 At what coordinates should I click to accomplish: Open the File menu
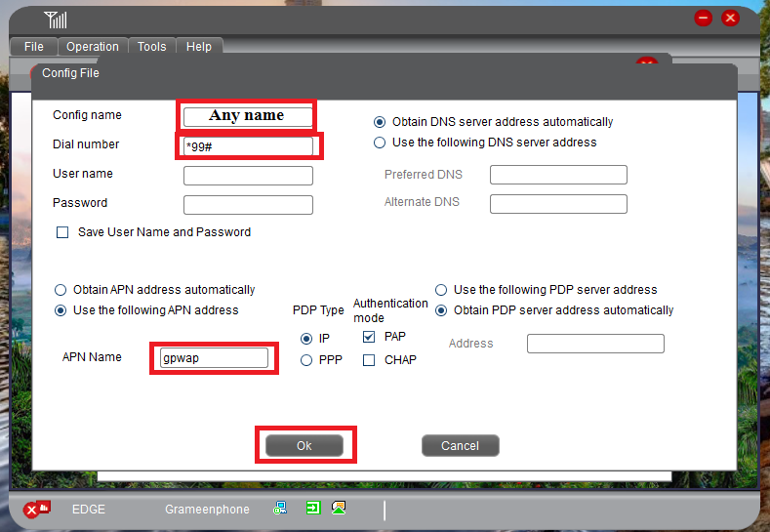pos(34,47)
